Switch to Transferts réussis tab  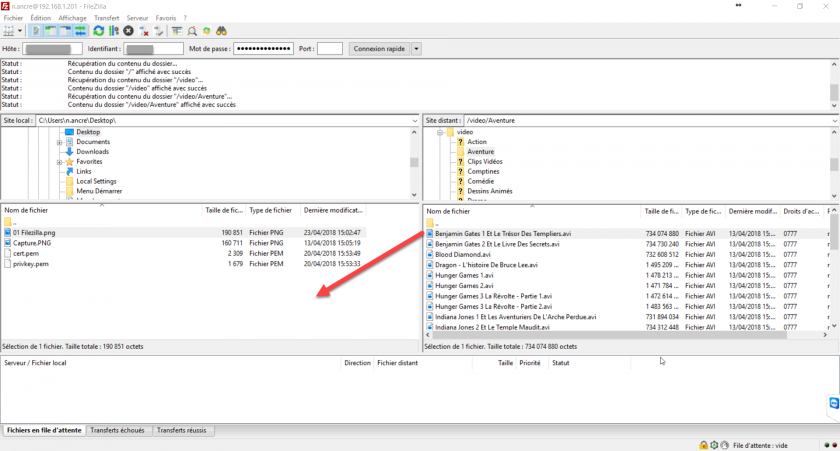[x=182, y=430]
